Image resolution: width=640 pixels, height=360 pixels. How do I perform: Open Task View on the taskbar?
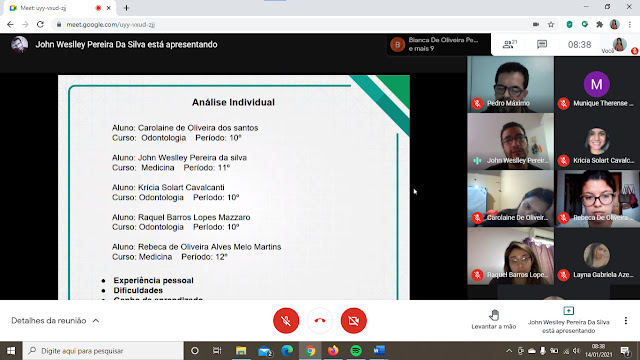(x=217, y=351)
